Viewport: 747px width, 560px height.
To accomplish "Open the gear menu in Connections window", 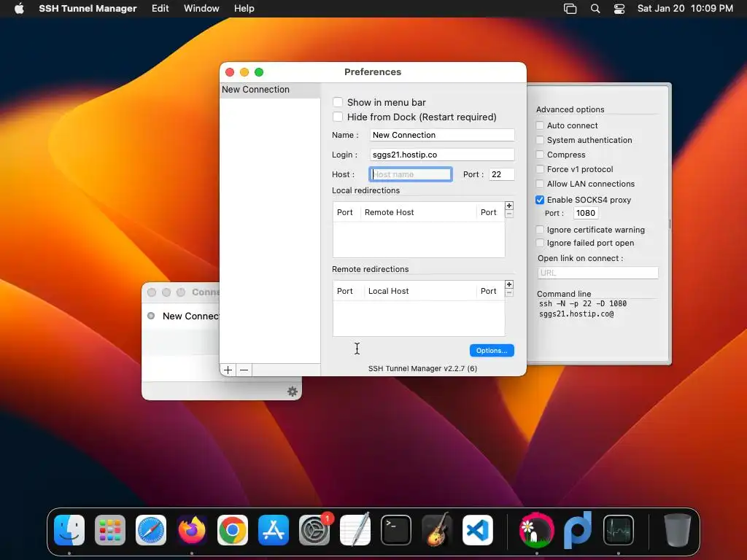I will [x=292, y=392].
